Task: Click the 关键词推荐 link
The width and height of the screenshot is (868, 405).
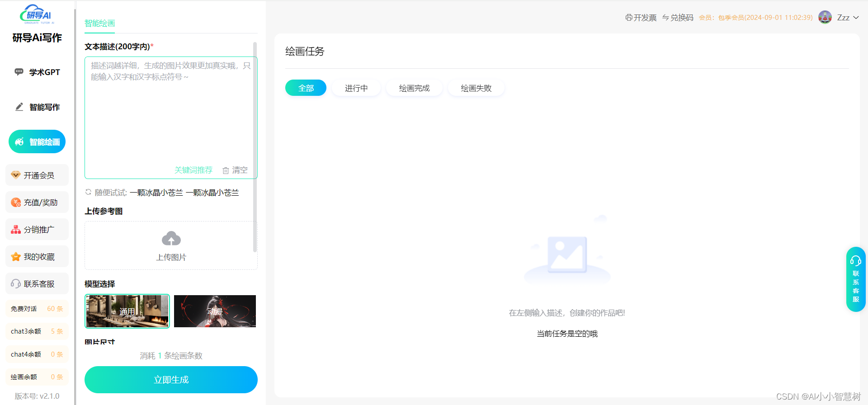Action: click(193, 170)
